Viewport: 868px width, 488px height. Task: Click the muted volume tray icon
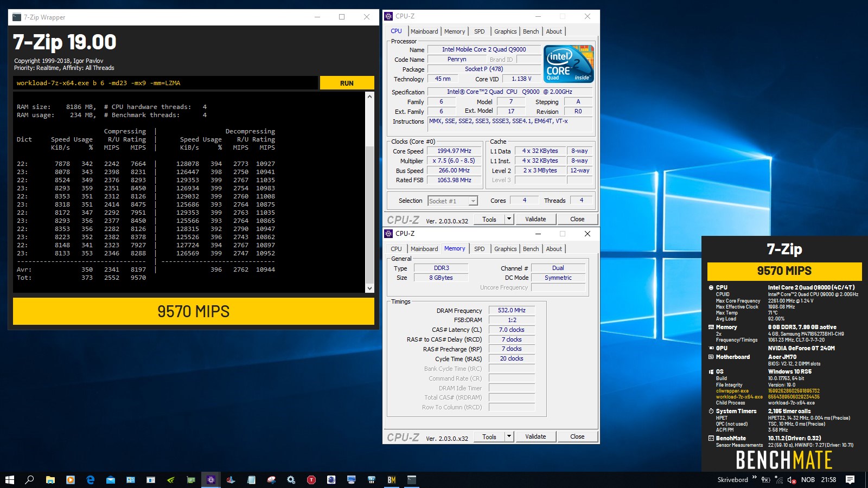pos(792,480)
